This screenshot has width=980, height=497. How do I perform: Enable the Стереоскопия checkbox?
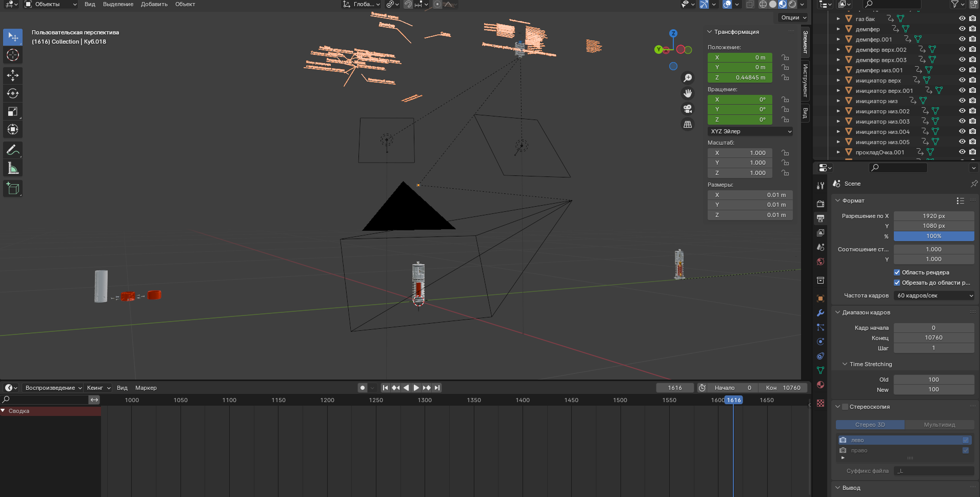[845, 407]
